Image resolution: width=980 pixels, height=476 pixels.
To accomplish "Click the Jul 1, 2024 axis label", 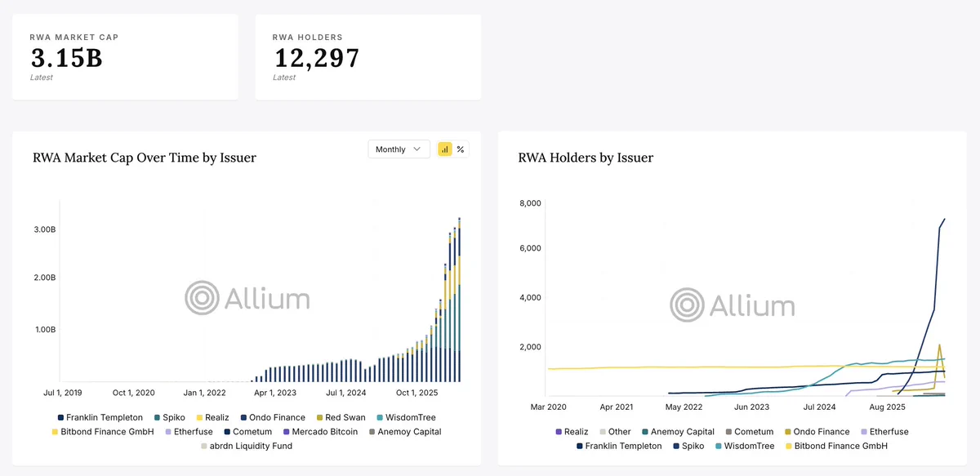I will 346,393.
